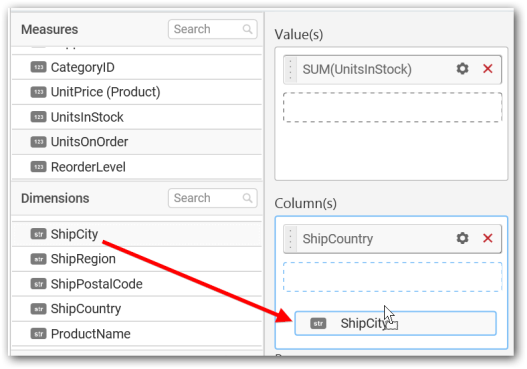The height and width of the screenshot is (369, 527).
Task: Click the empty Column(s) drop placeholder
Action: [x=392, y=277]
